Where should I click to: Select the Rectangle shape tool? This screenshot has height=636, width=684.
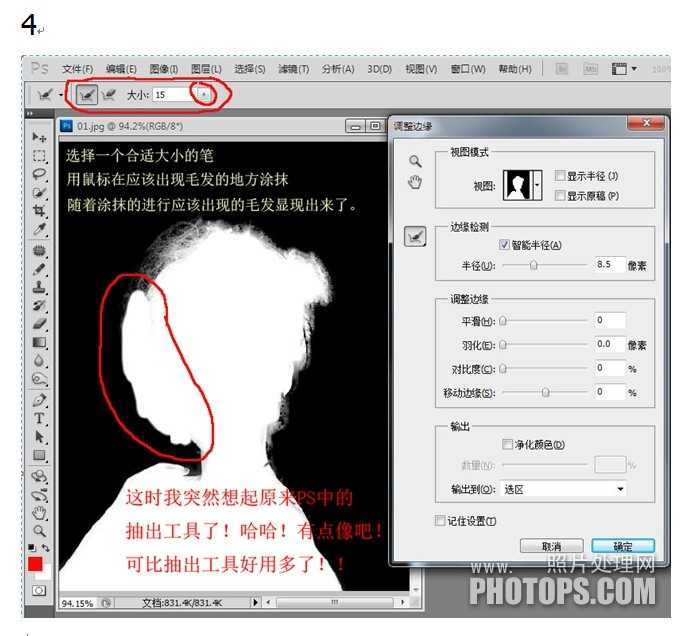[x=39, y=455]
